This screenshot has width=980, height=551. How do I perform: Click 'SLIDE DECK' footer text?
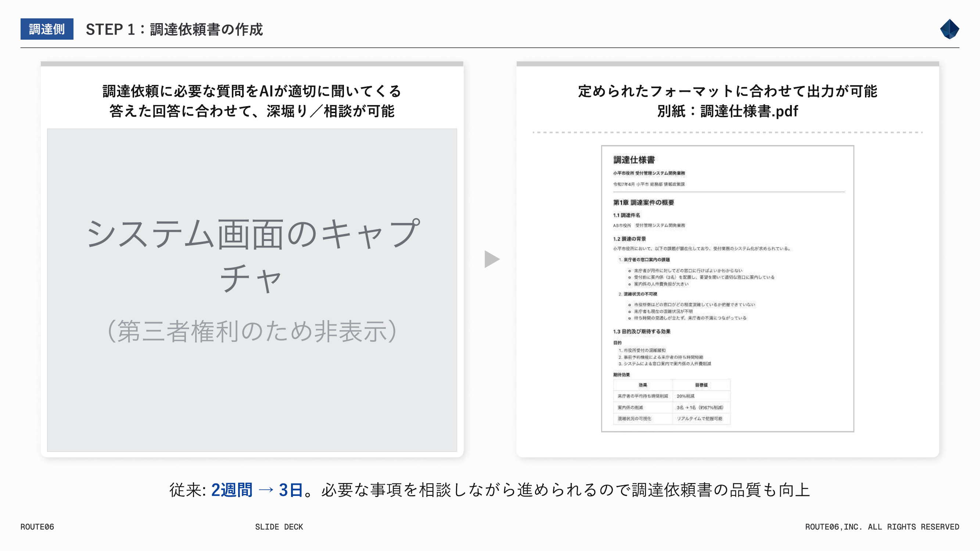pos(279,527)
